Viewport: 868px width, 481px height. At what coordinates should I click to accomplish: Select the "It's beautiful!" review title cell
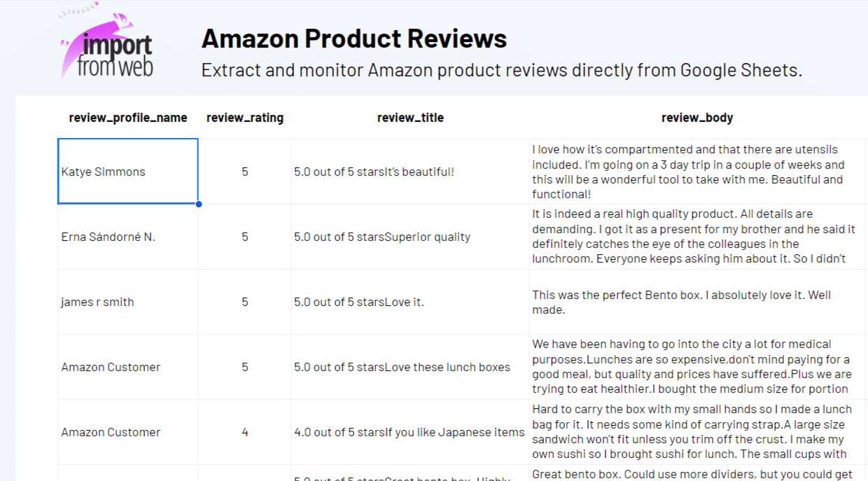click(410, 172)
